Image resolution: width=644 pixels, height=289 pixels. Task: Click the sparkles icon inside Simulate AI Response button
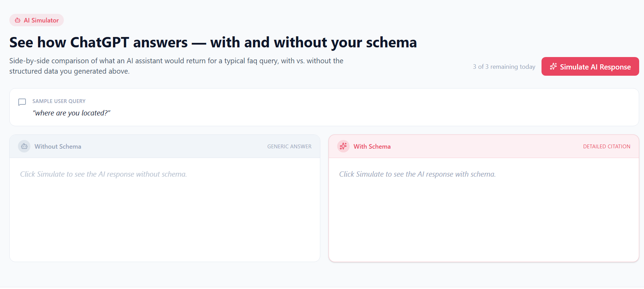tap(554, 66)
